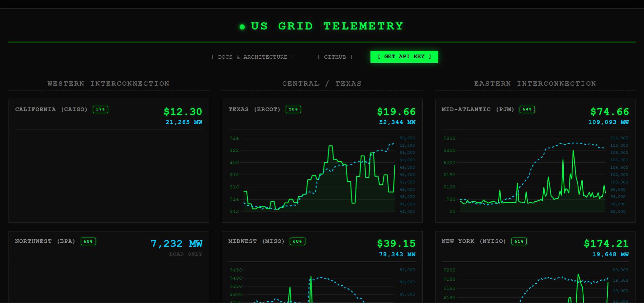The height and width of the screenshot is (303, 644).
Task: Select the Western Interconnection heading
Action: coord(108,83)
